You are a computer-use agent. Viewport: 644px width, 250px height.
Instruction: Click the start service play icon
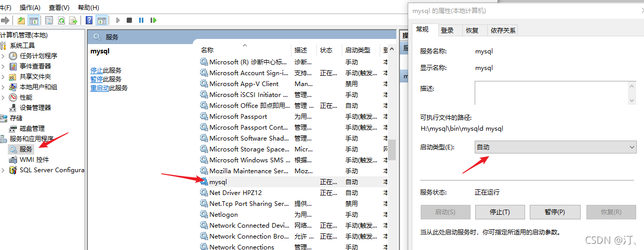click(x=118, y=20)
